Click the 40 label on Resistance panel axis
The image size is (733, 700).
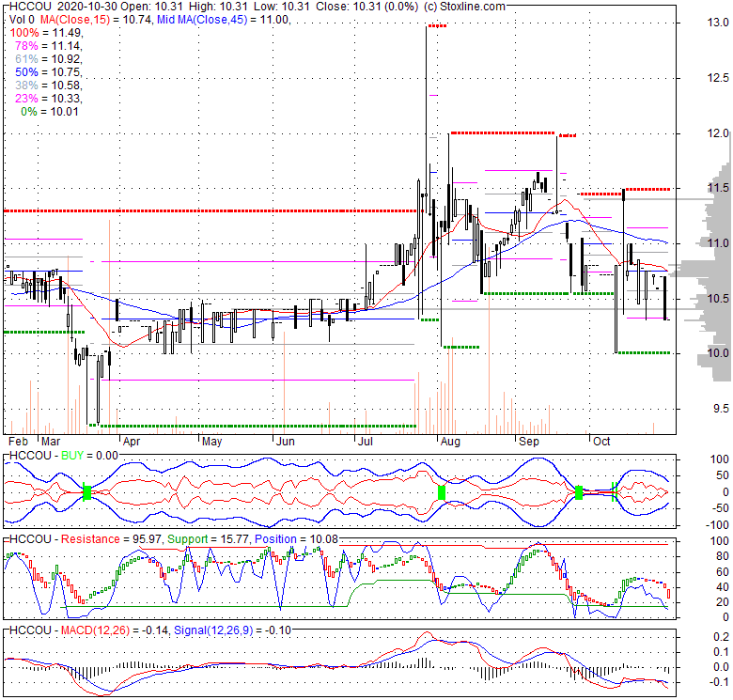click(x=723, y=587)
